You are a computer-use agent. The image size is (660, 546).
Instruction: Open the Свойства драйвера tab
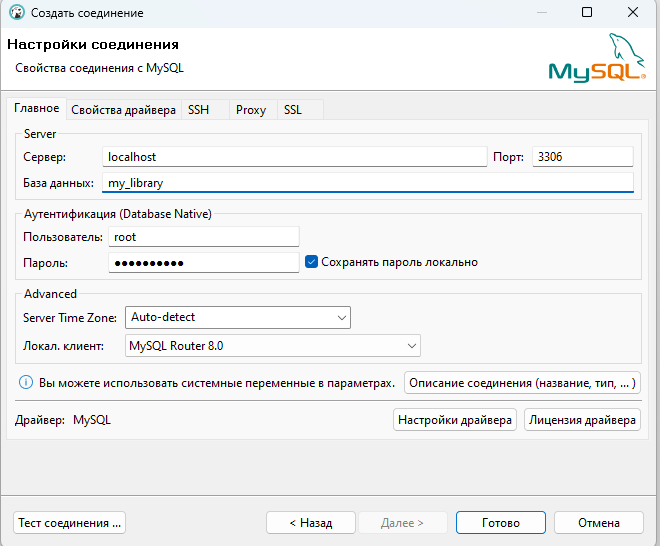(123, 110)
